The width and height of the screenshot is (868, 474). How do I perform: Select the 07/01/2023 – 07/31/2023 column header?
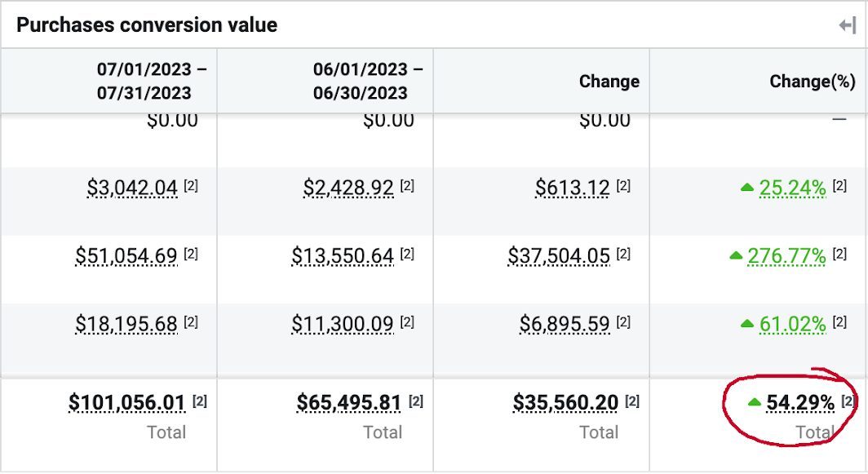(152, 81)
